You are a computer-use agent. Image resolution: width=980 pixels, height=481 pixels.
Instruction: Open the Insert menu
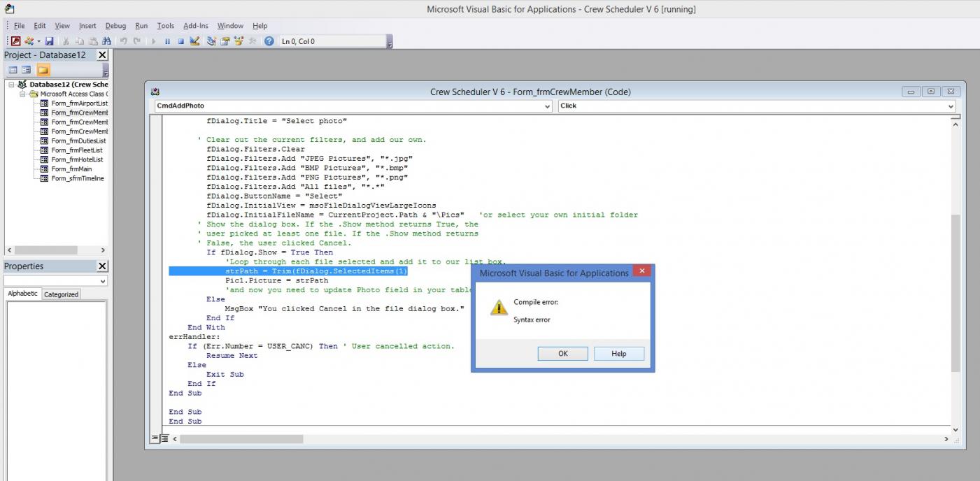coord(87,26)
